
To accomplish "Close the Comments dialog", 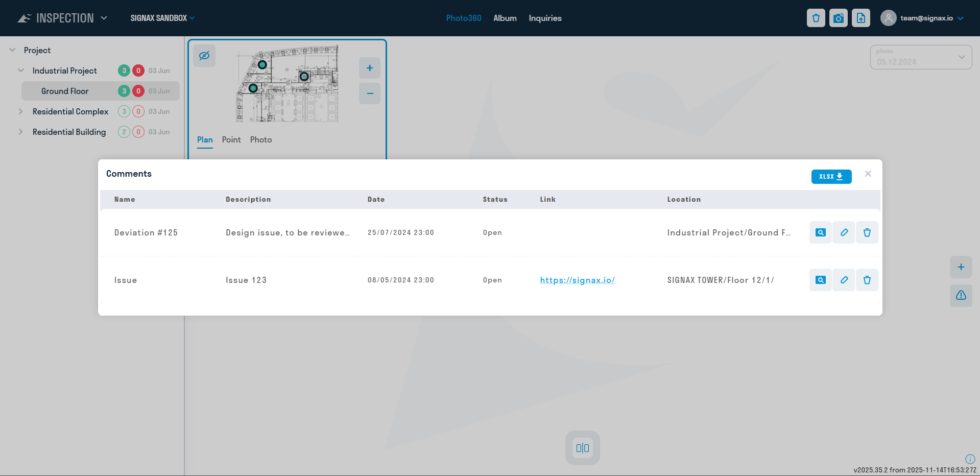I will (x=868, y=174).
